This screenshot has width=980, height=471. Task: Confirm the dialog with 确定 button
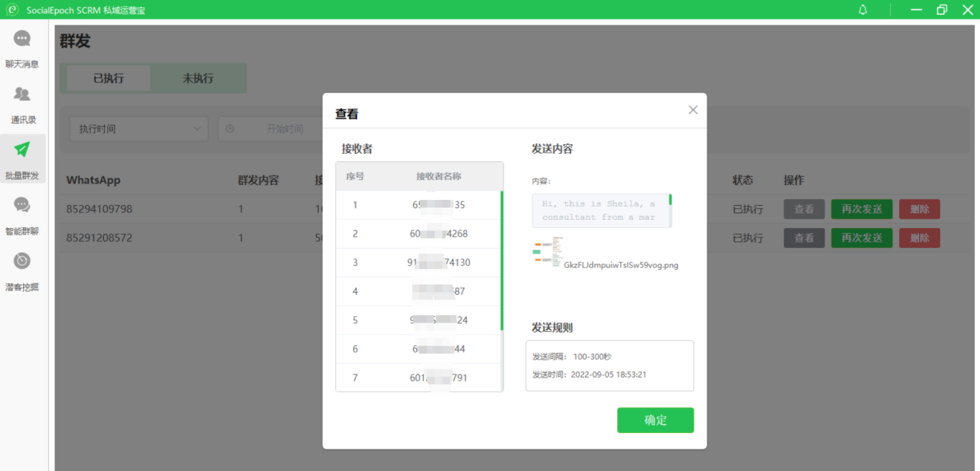[x=655, y=420]
